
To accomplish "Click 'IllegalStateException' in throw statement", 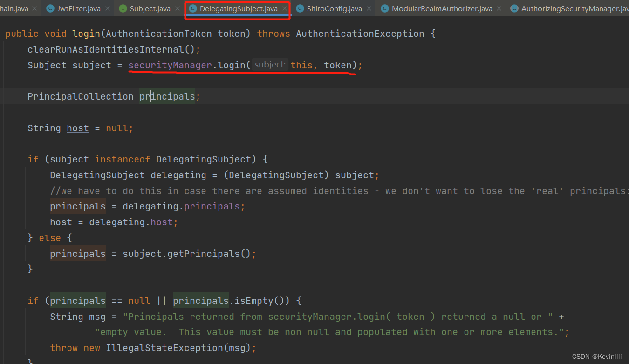I will pos(164,348).
